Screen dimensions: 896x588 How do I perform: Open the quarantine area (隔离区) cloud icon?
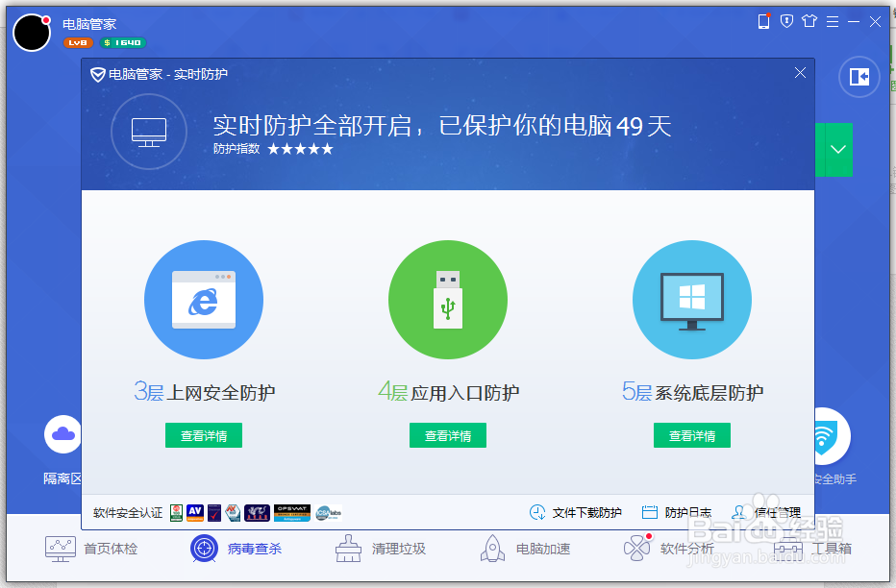(x=62, y=434)
